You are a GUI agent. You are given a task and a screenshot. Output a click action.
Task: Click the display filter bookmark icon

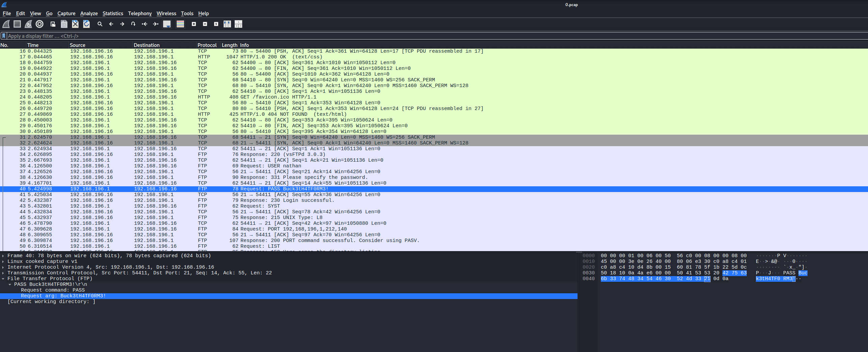coord(4,36)
